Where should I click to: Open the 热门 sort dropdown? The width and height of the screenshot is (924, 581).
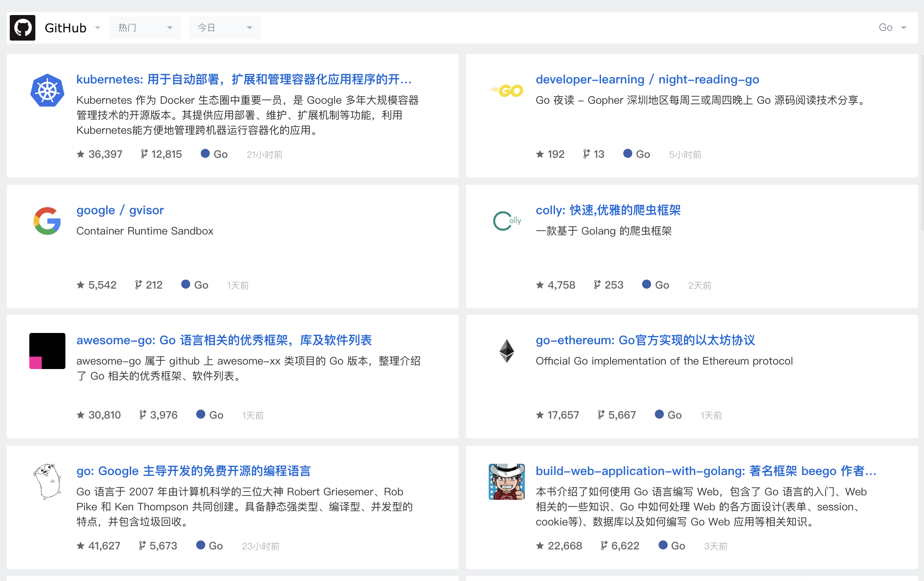point(145,27)
